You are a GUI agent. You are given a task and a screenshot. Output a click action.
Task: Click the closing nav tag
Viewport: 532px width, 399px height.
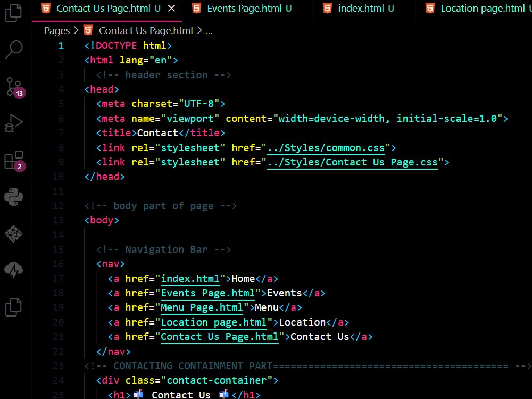click(113, 352)
